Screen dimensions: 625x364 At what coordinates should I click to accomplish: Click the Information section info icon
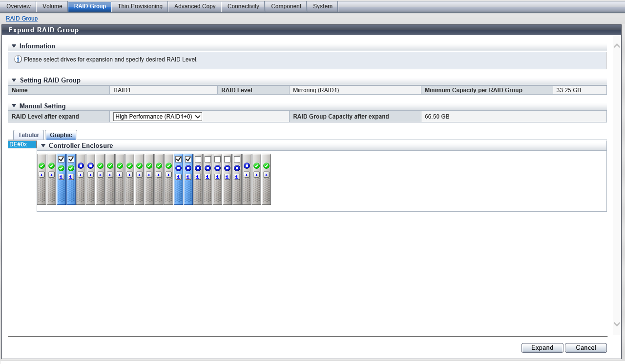(18, 60)
